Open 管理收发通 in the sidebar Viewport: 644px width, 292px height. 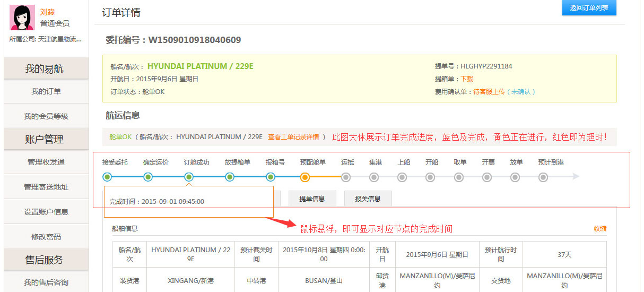coord(46,162)
